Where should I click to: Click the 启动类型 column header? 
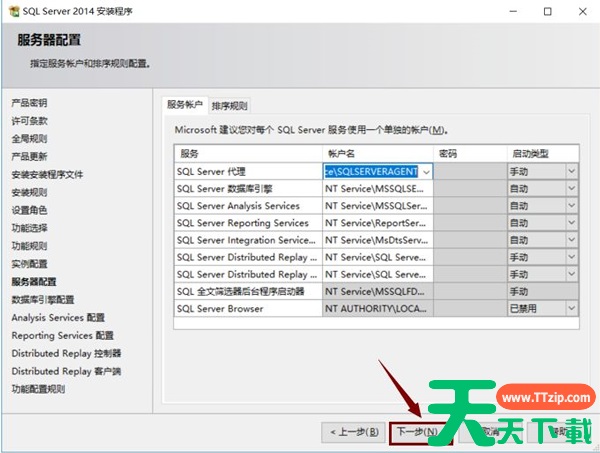[543, 154]
